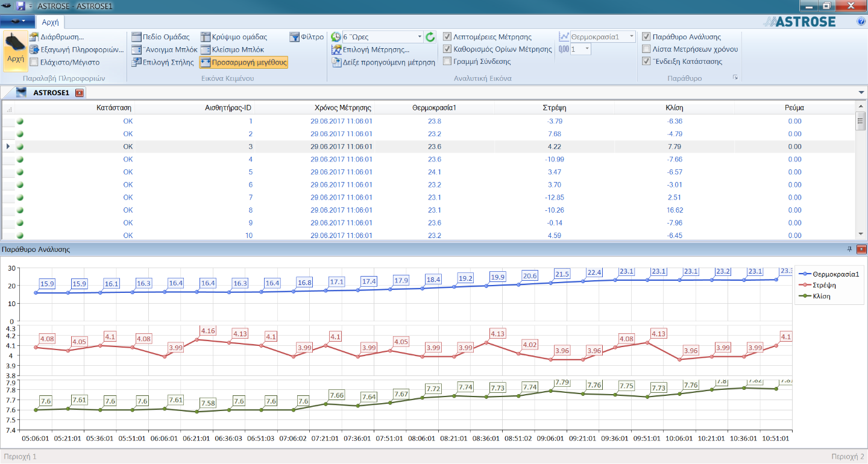Open the application menu button dropdown
868x464 pixels.
(17, 22)
